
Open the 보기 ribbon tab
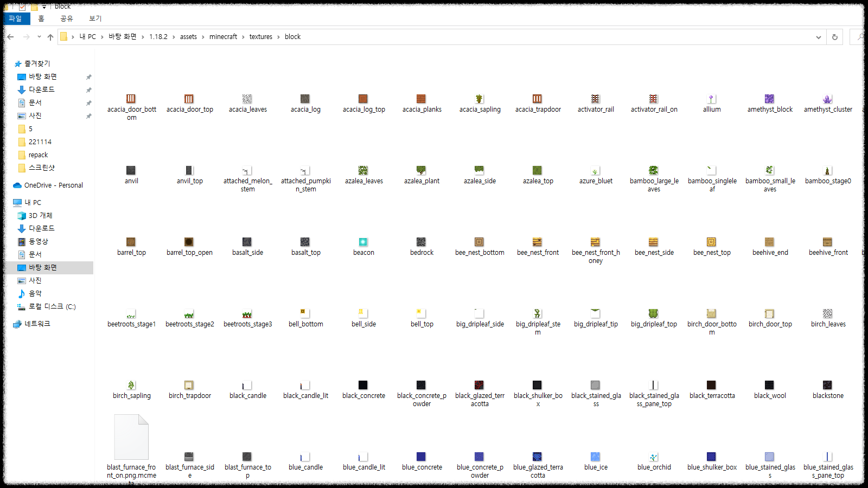point(95,18)
